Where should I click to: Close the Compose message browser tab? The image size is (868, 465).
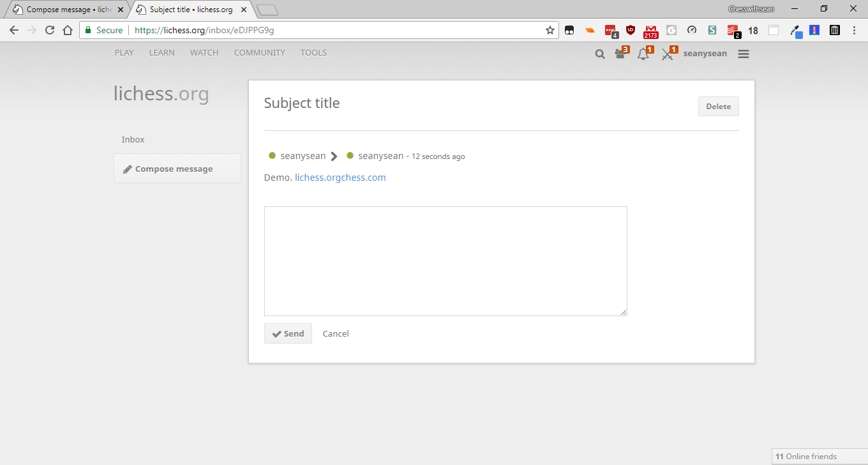click(x=121, y=10)
